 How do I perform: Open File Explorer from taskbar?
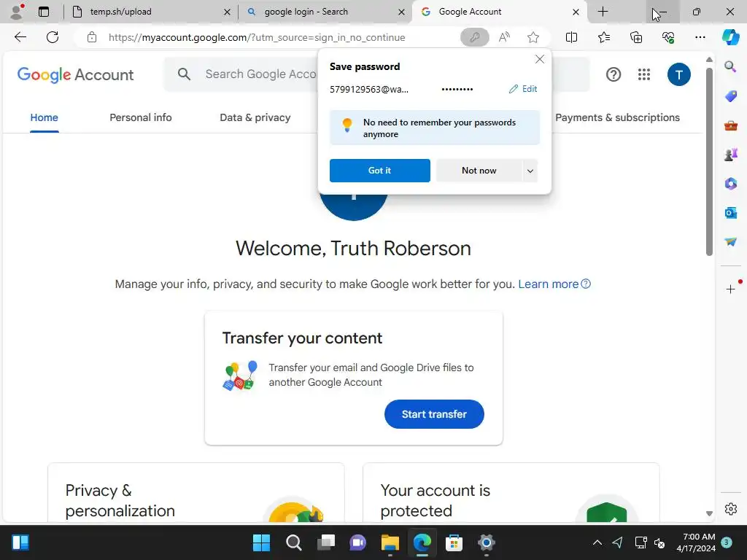[390, 542]
